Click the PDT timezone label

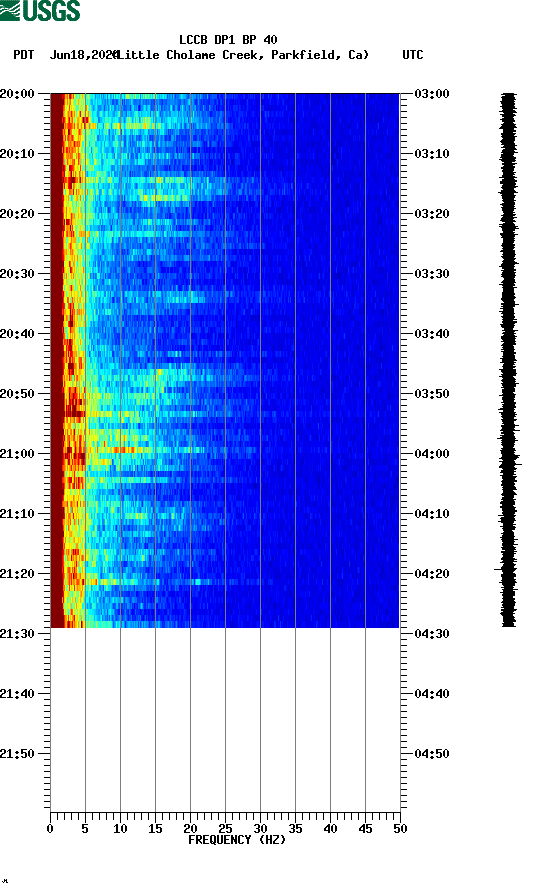click(x=24, y=55)
